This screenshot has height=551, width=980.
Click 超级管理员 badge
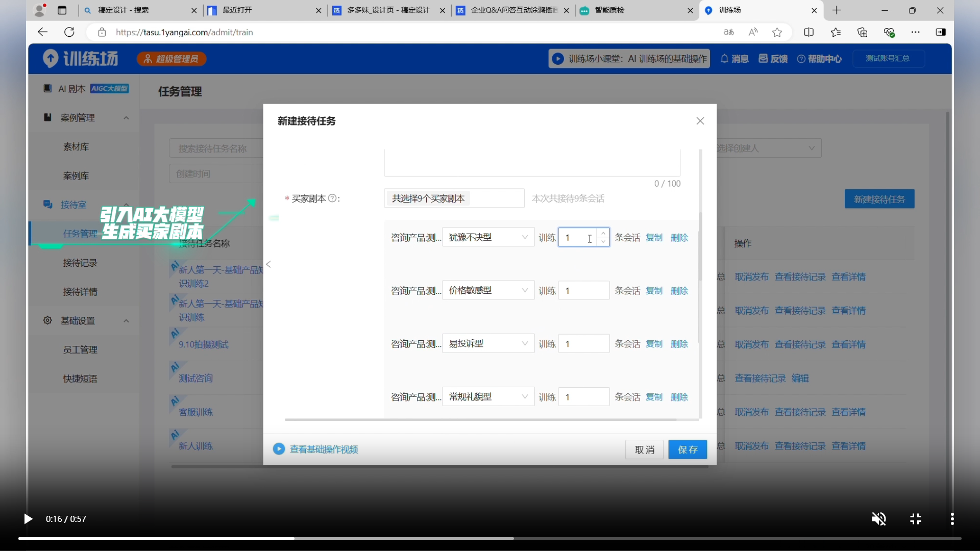click(x=171, y=59)
